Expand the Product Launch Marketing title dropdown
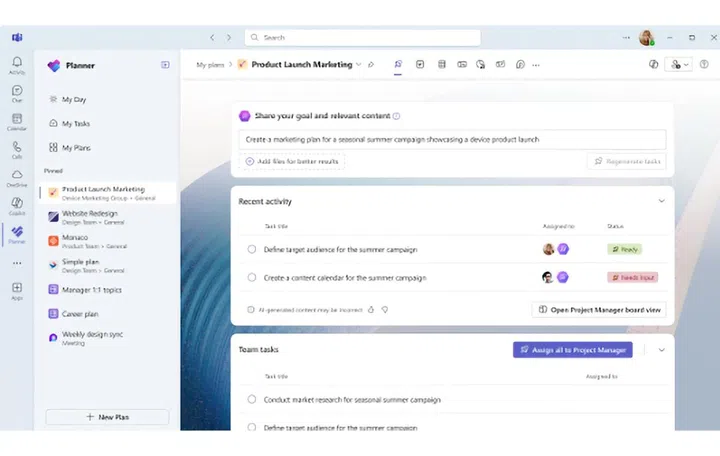Screen dimensions: 720x456 tap(358, 65)
